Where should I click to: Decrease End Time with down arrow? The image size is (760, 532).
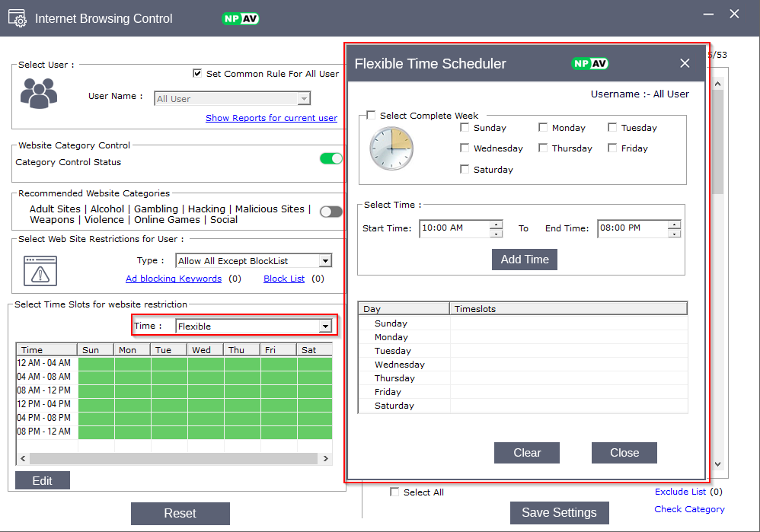point(674,234)
